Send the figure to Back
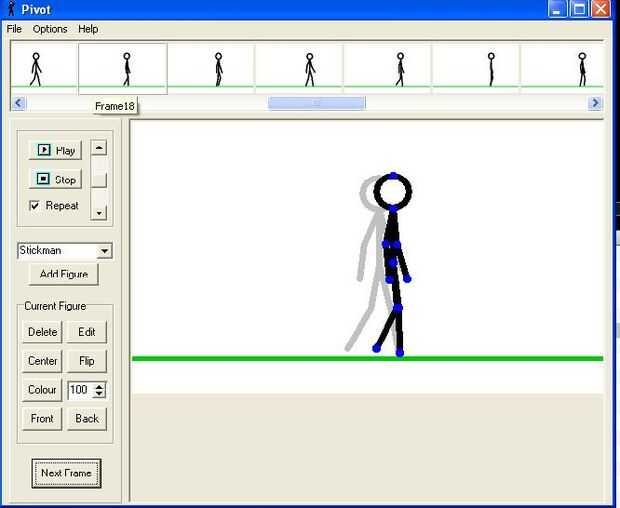 (87, 419)
